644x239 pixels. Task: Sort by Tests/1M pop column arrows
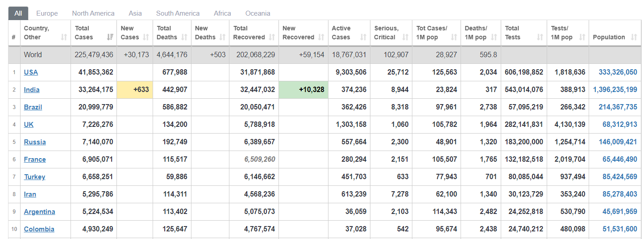[x=582, y=38]
